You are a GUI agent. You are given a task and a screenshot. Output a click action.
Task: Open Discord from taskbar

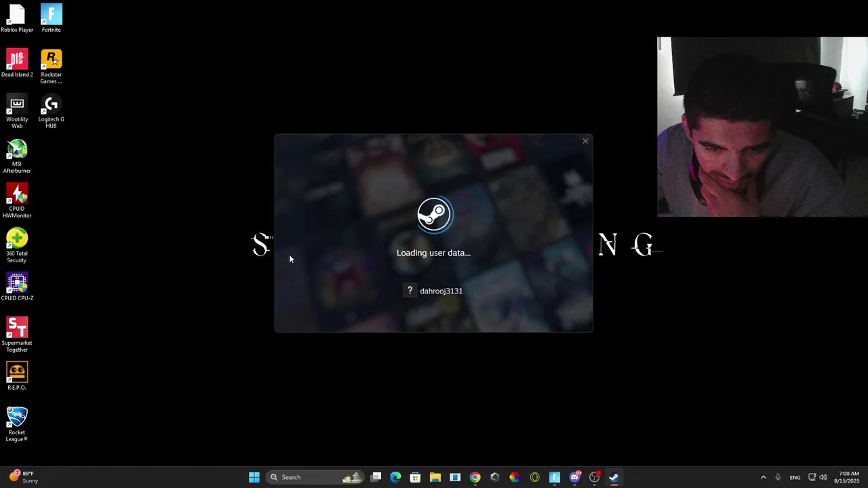[575, 477]
